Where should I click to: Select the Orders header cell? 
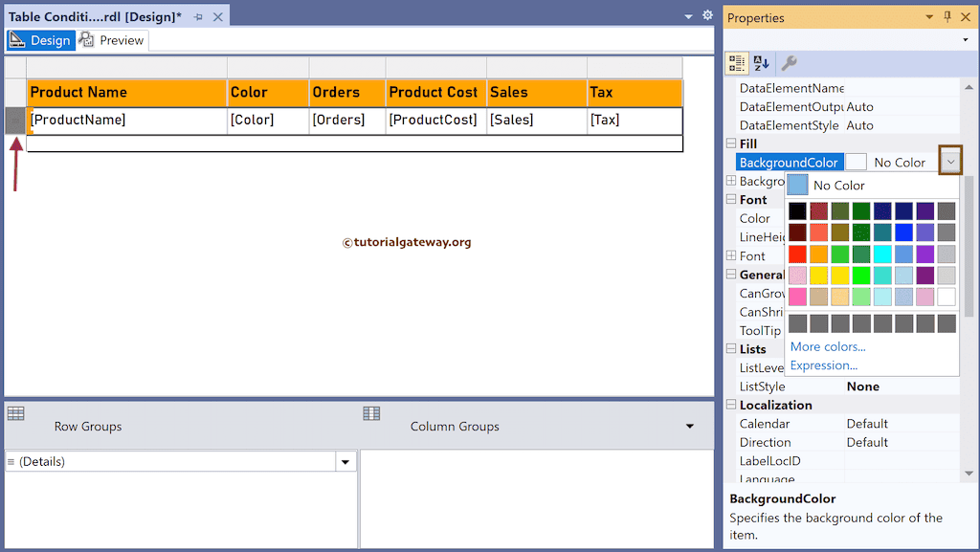coord(347,93)
